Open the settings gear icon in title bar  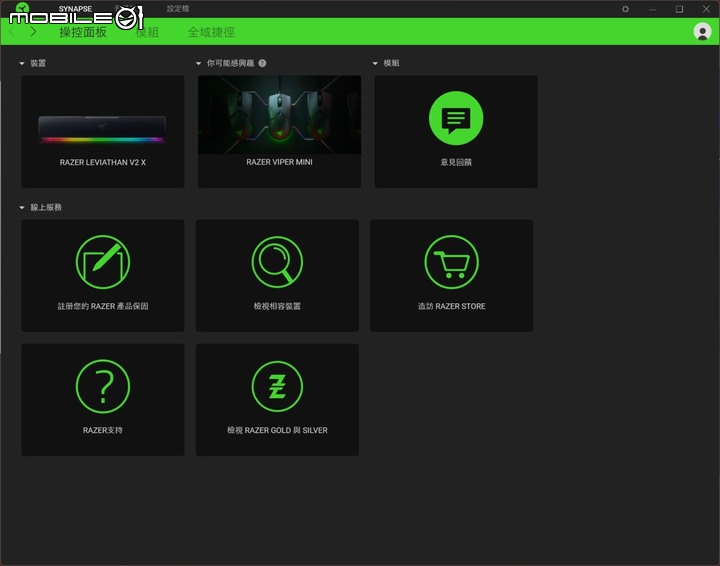[625, 9]
